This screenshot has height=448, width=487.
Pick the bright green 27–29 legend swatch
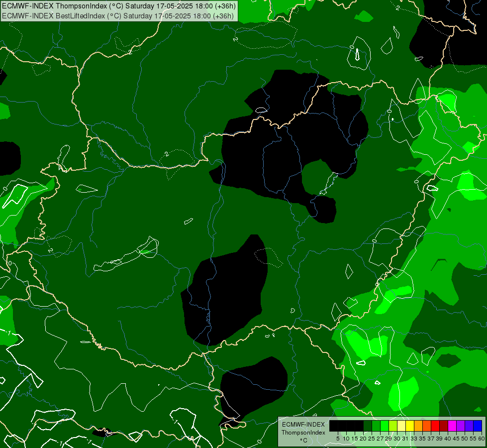pyautogui.click(x=385, y=426)
